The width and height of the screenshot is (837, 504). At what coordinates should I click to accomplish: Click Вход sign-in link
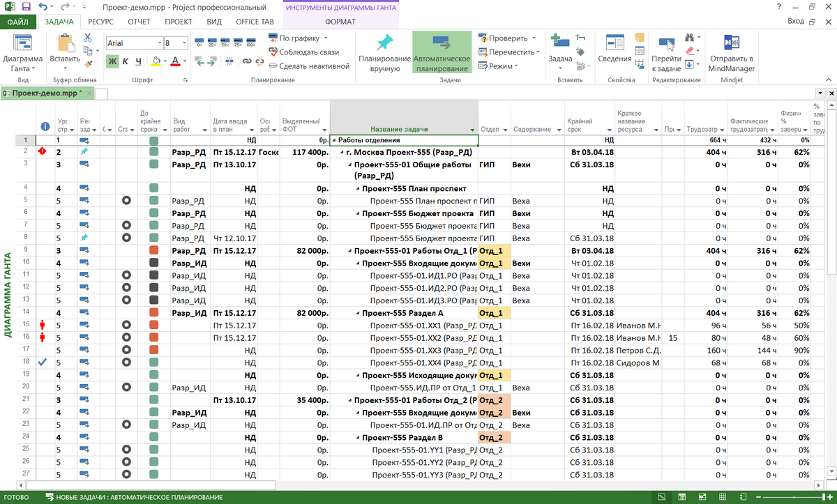click(x=795, y=22)
